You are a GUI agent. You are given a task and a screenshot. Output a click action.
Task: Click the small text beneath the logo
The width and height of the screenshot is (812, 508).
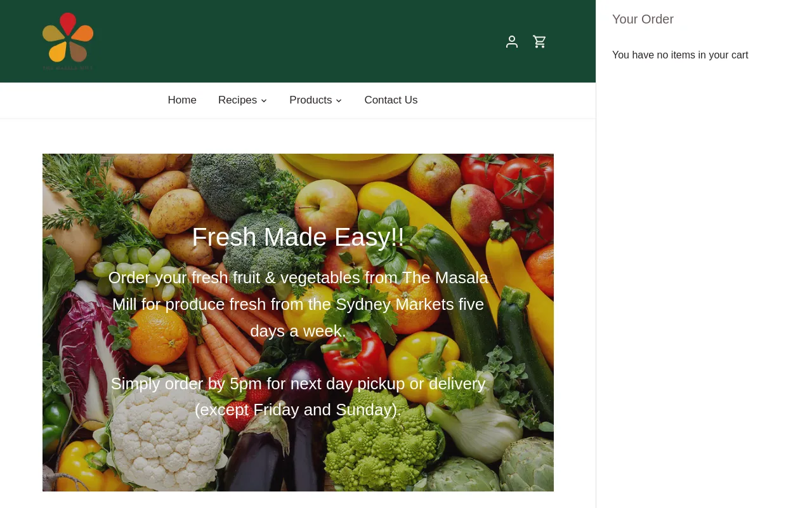(68, 67)
